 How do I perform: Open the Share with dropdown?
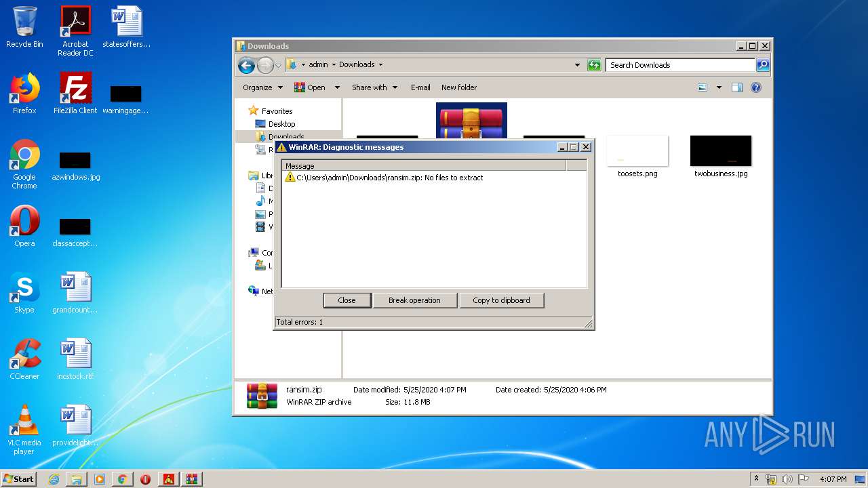374,87
